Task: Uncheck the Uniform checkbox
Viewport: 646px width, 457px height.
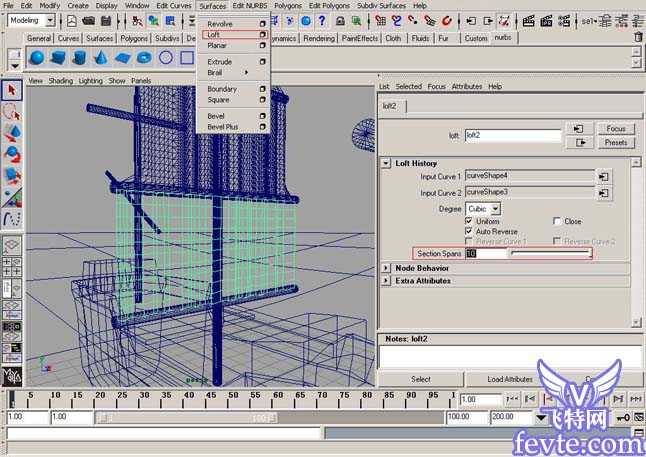Action: tap(469, 221)
